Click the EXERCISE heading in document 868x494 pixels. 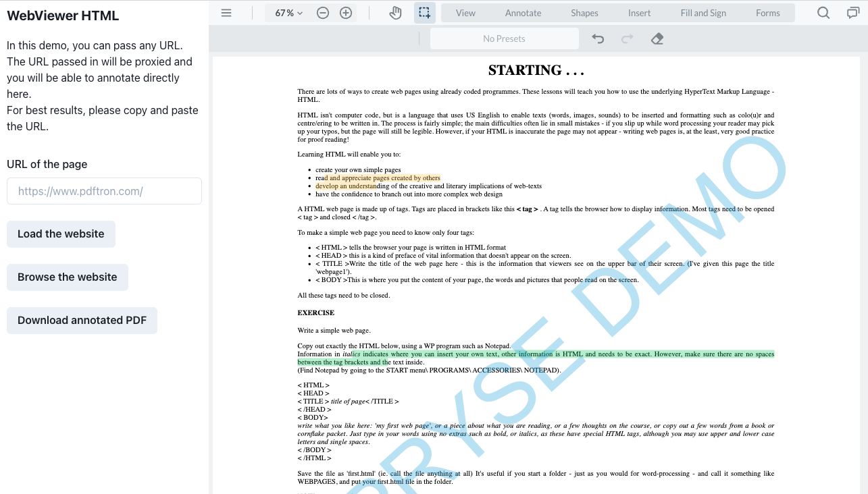(316, 313)
